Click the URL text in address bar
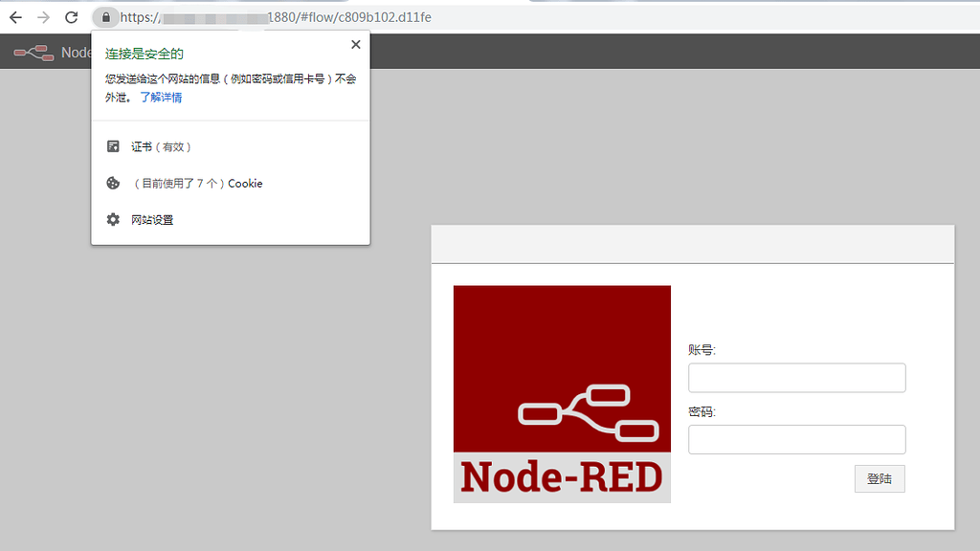 [276, 17]
